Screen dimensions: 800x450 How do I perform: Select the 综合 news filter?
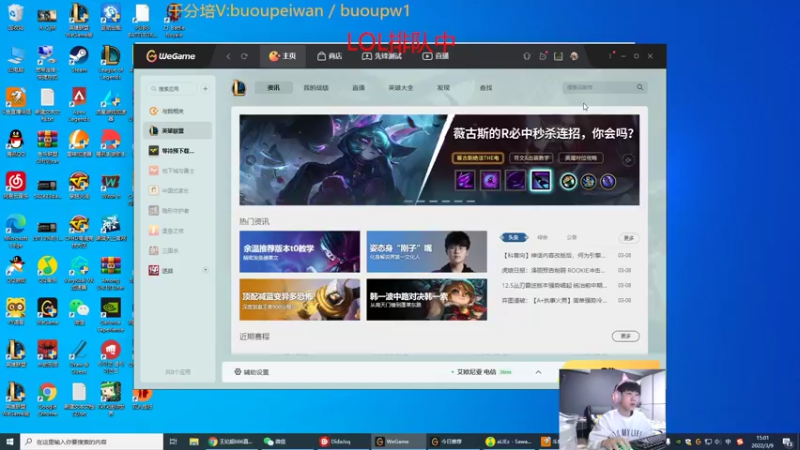(x=542, y=237)
